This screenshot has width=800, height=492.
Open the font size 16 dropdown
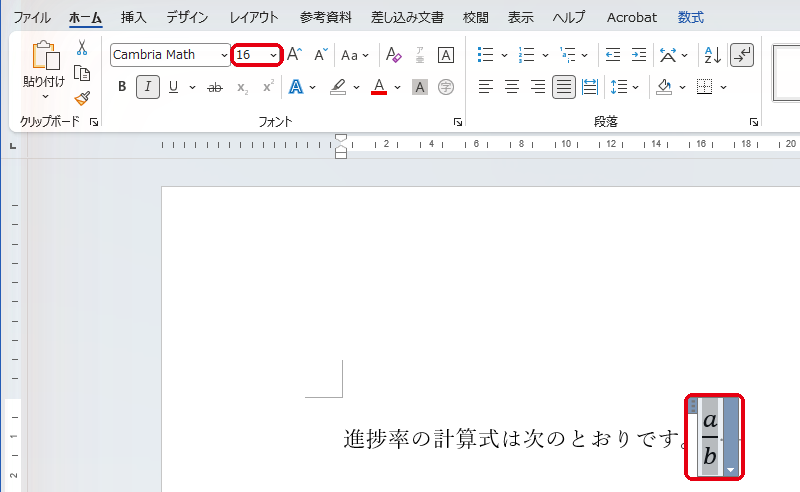[273, 55]
